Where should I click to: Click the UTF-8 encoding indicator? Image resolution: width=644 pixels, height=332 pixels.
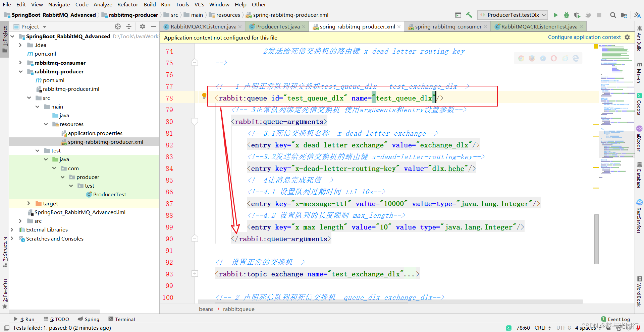point(563,328)
